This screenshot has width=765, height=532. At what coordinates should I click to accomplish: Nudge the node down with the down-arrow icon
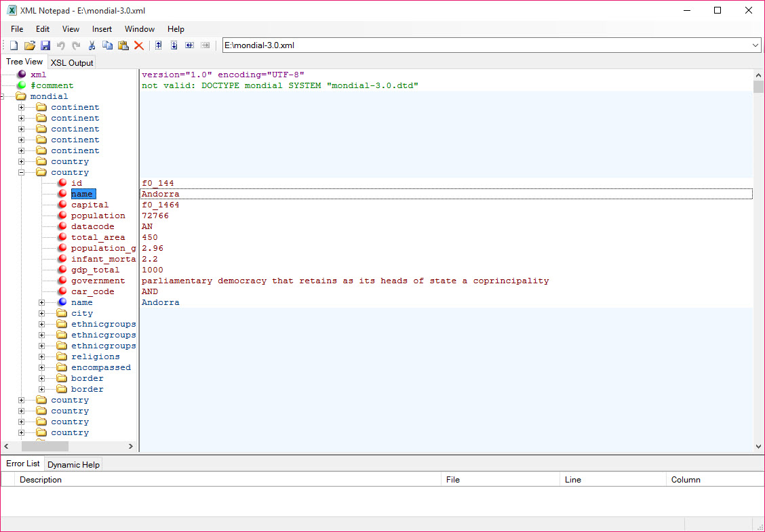tap(174, 45)
